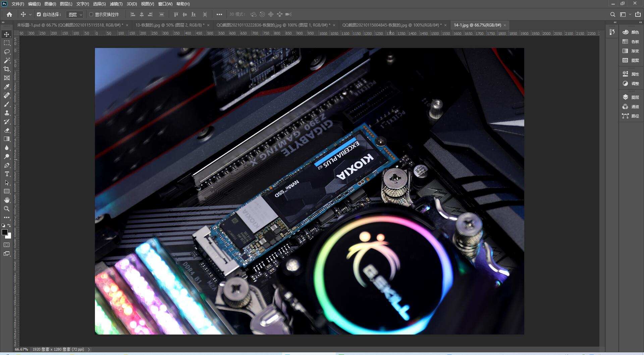Switch to QQ截图20210113222836 document tab

click(273, 25)
